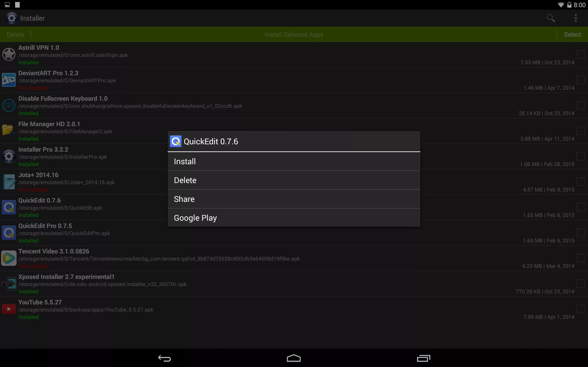Open the three-dot overflow menu
The height and width of the screenshot is (367, 588).
coord(575,18)
